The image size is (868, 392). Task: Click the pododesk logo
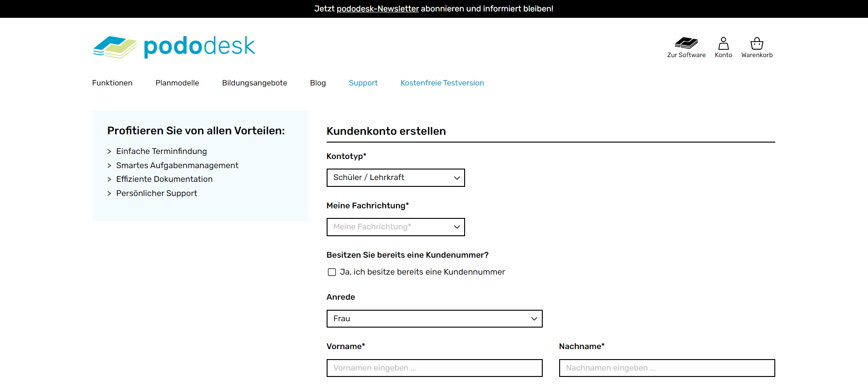(174, 47)
